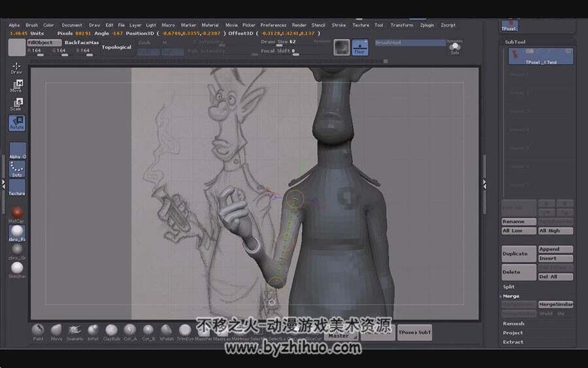
Task: Open the Transform menu
Action: (402, 25)
